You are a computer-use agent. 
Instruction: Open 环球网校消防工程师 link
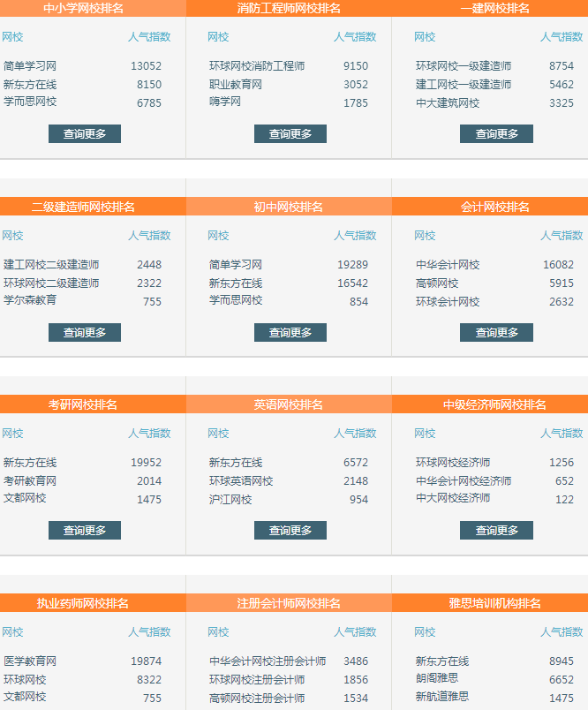pyautogui.click(x=257, y=66)
